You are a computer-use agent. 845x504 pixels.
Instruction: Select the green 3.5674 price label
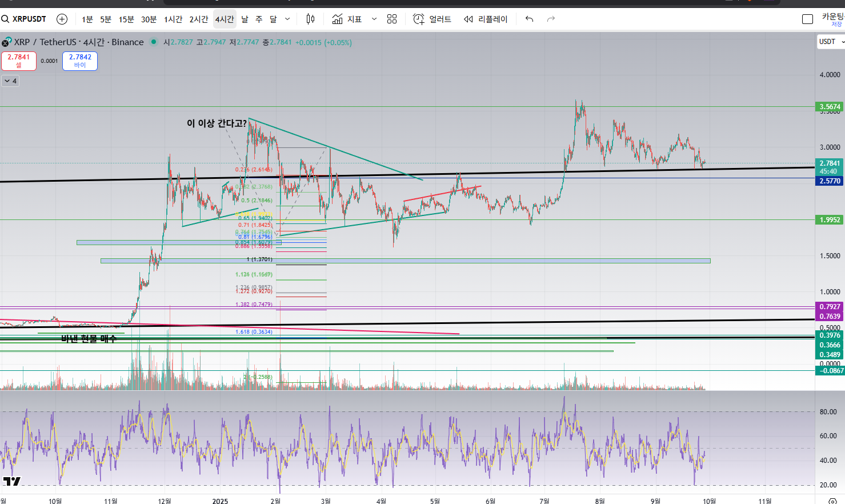click(x=830, y=107)
